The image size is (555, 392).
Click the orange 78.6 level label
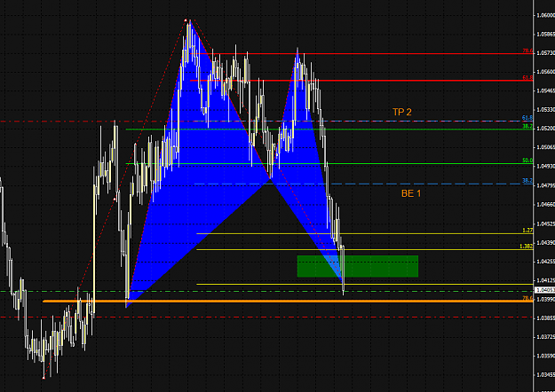click(x=527, y=298)
